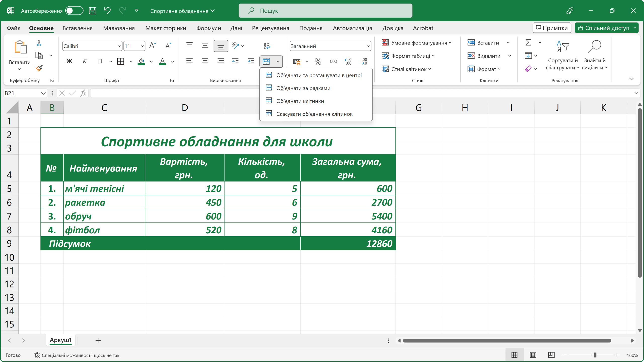Screen dimensions: 644x362
Task: Apply percent style with % icon
Action: 318,61
